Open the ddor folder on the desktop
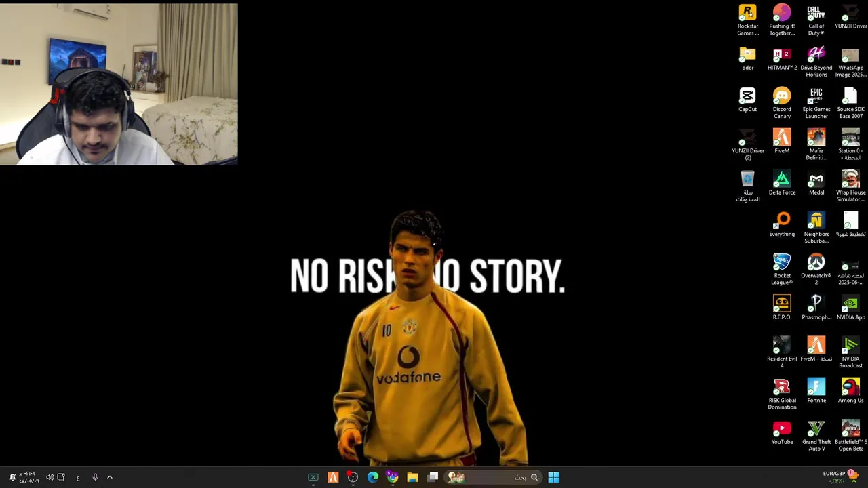This screenshot has width=868, height=488. coord(747,59)
